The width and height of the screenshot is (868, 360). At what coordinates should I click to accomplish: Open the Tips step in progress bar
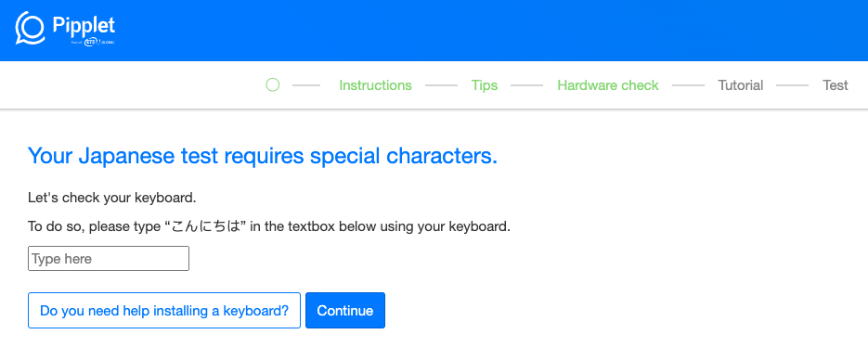coord(485,85)
